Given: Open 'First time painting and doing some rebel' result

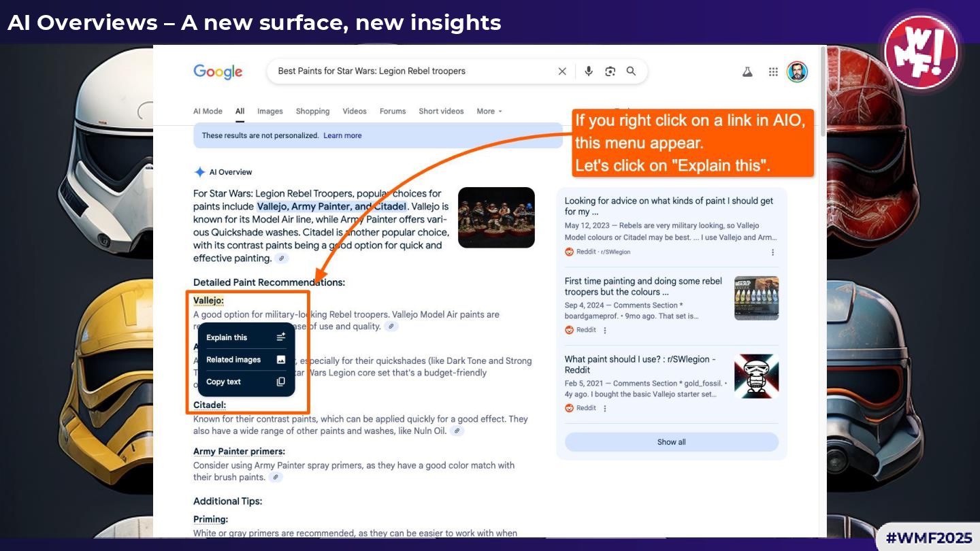Looking at the screenshot, I should pyautogui.click(x=644, y=286).
